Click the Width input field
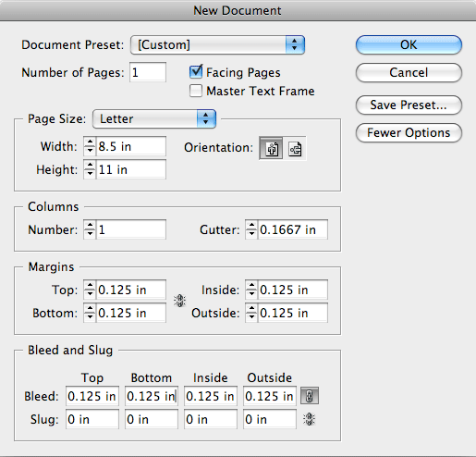Viewport: 476px width, 457px height. tap(131, 146)
